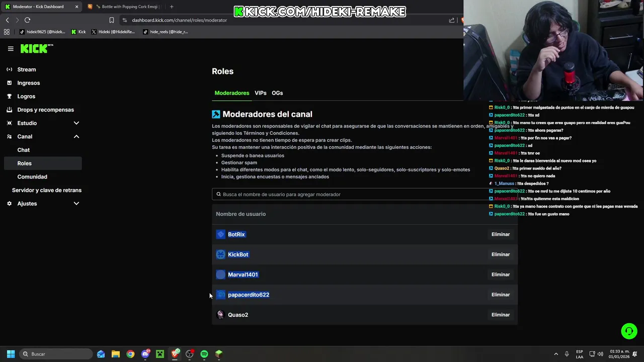Image resolution: width=644 pixels, height=362 pixels.
Task: Open Chat under Canal
Action: point(24,150)
